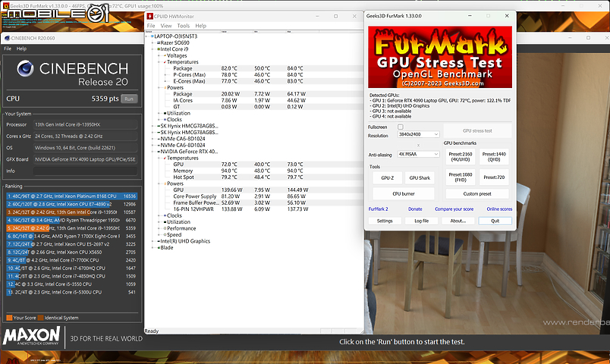Expand the Intel(R) UHD Graphics node
The width and height of the screenshot is (610, 364).
pos(153,241)
